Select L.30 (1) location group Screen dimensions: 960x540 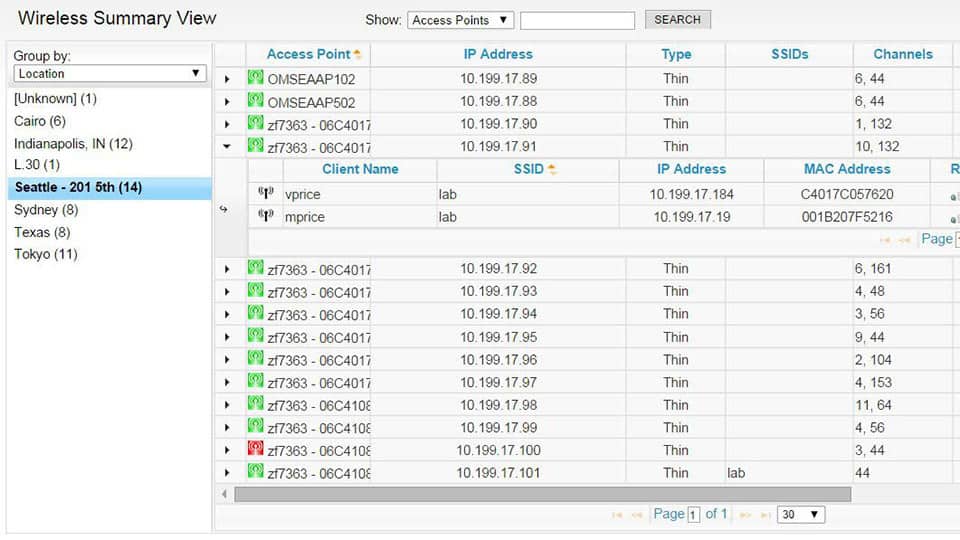click(x=37, y=165)
